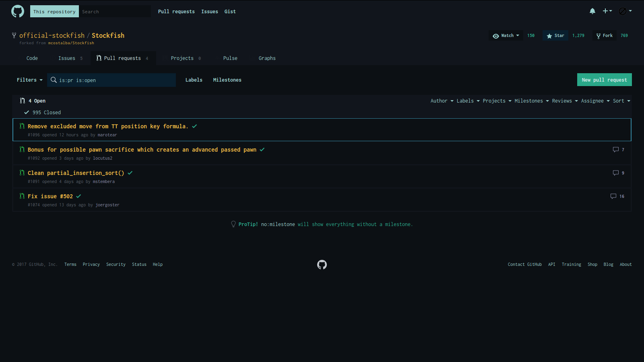Open author marotear's link
The height and width of the screenshot is (362, 644).
pos(107,135)
